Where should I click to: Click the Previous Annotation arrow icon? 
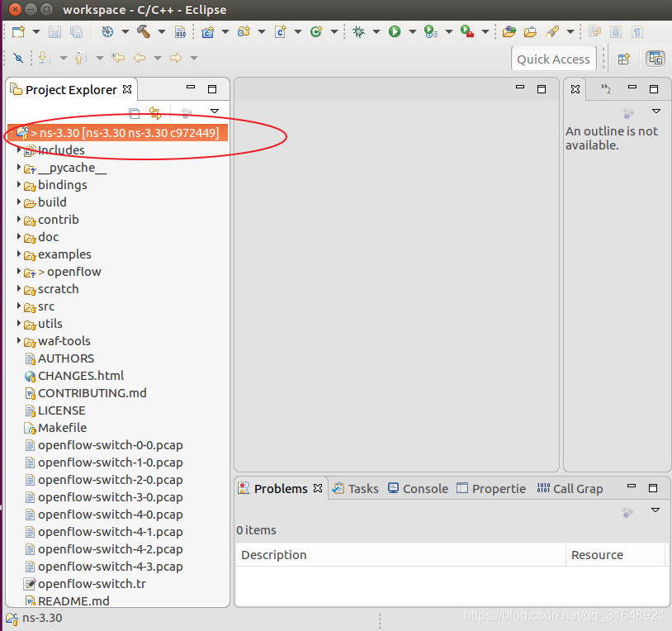tap(81, 58)
